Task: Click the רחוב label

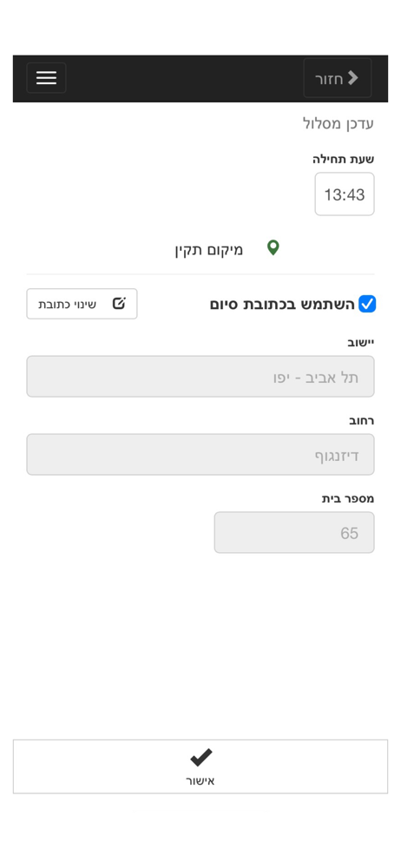Action: pos(361,421)
